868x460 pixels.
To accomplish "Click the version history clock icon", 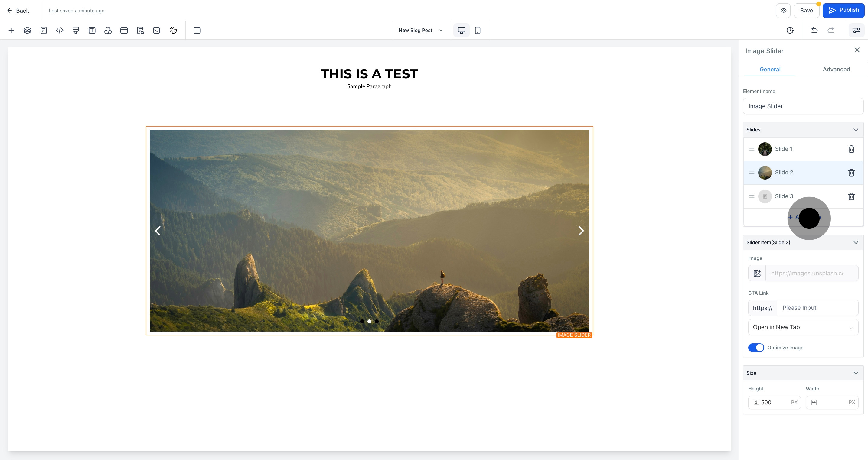I will click(790, 30).
